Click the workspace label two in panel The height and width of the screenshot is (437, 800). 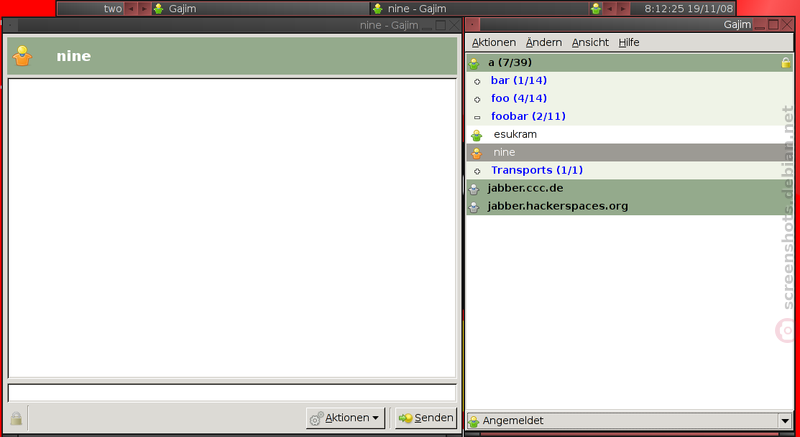113,9
